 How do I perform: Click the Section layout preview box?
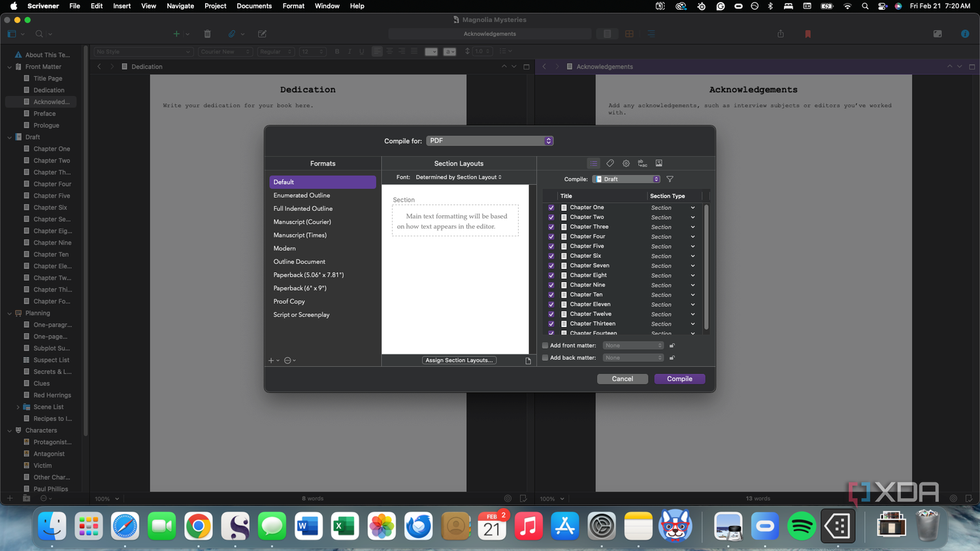pyautogui.click(x=455, y=221)
